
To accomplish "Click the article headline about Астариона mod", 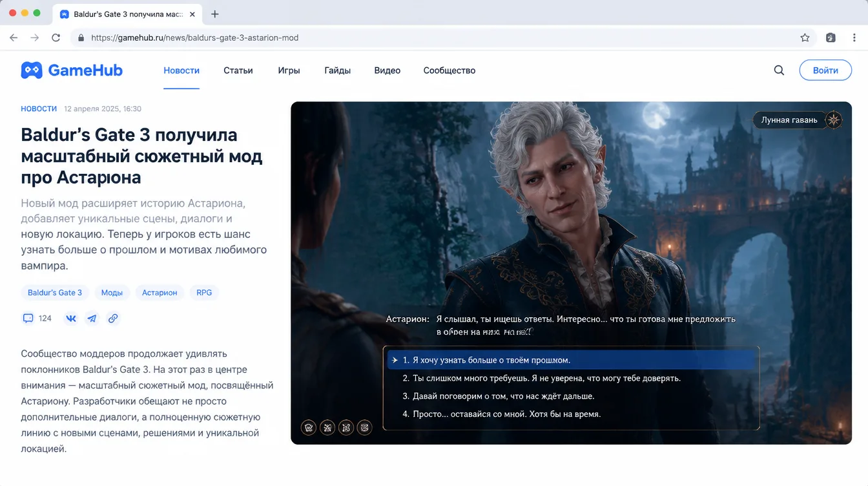I will pyautogui.click(x=141, y=156).
